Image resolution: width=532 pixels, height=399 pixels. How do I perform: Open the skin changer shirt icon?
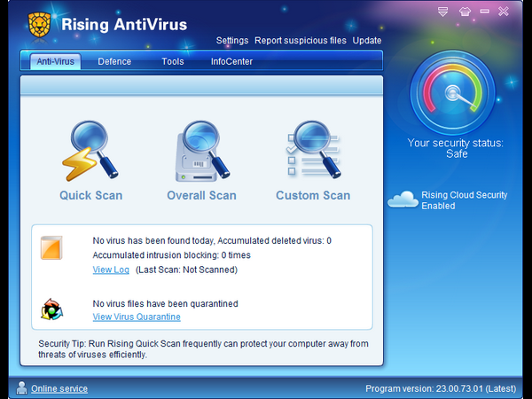pos(465,12)
